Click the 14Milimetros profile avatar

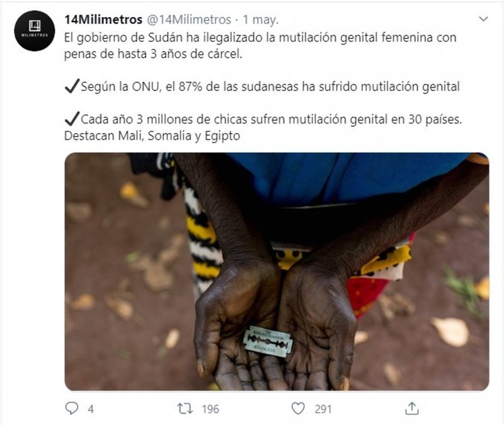[x=35, y=30]
